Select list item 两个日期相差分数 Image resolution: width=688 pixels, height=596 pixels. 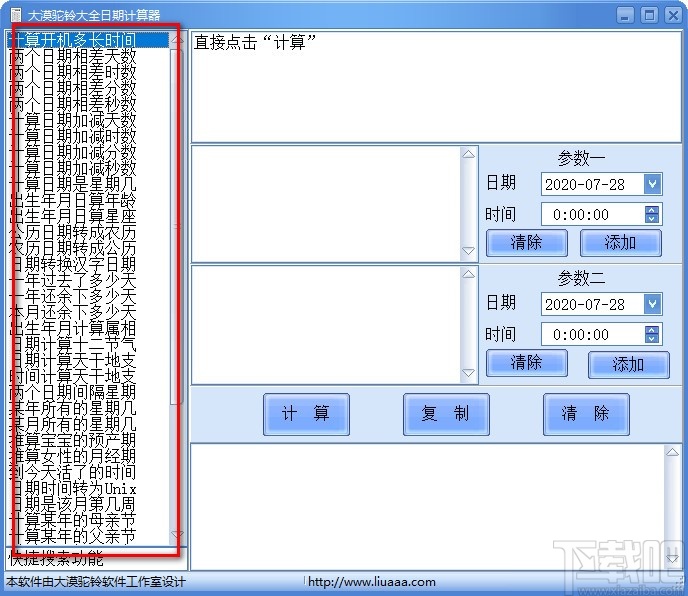88,88
